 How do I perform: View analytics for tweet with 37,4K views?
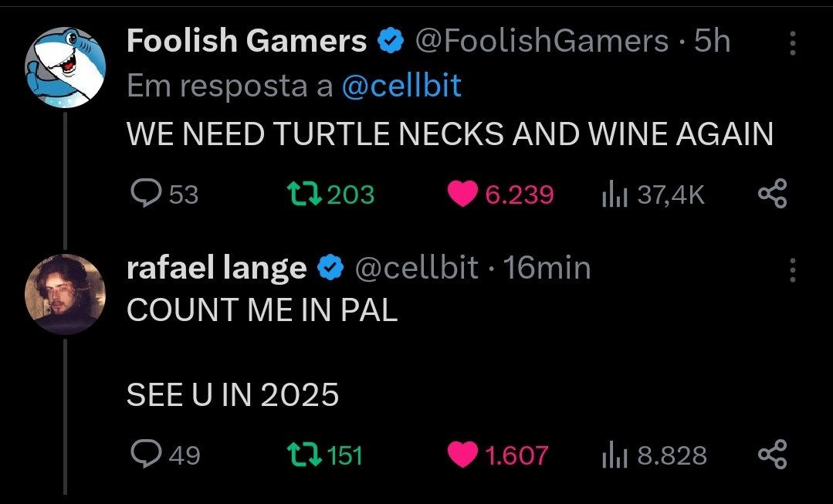click(653, 194)
